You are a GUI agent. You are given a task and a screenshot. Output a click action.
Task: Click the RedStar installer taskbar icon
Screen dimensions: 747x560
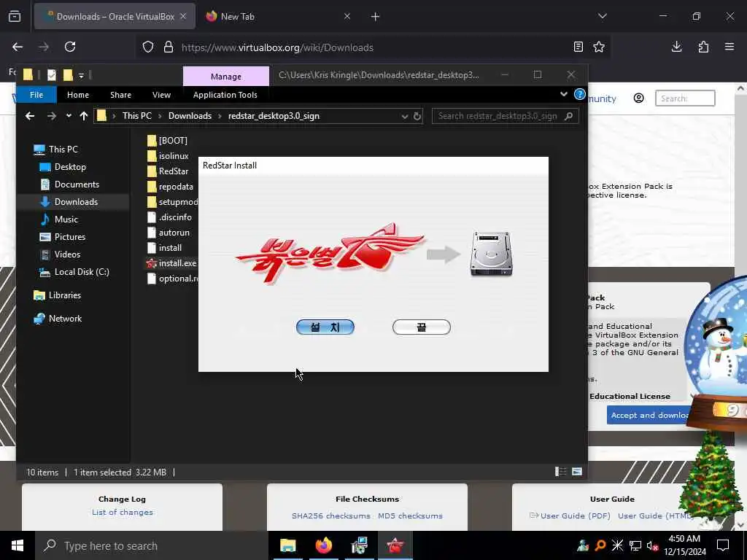tap(395, 545)
